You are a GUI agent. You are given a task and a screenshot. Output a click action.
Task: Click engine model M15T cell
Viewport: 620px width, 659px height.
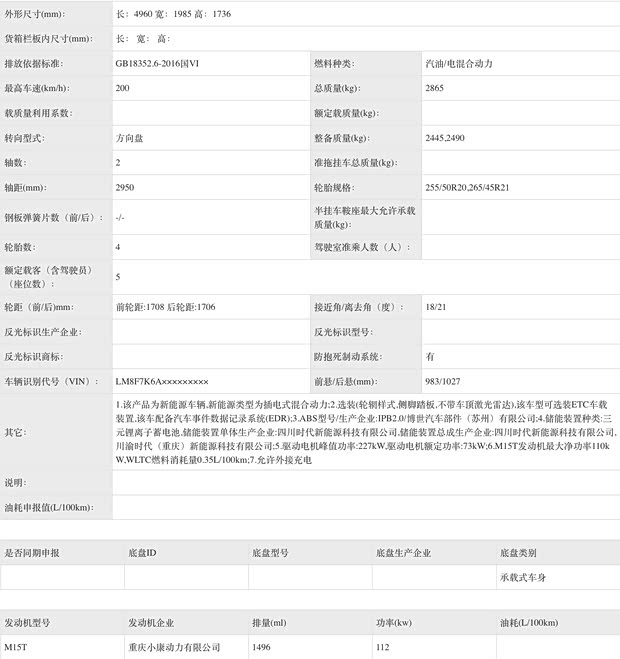(x=16, y=647)
